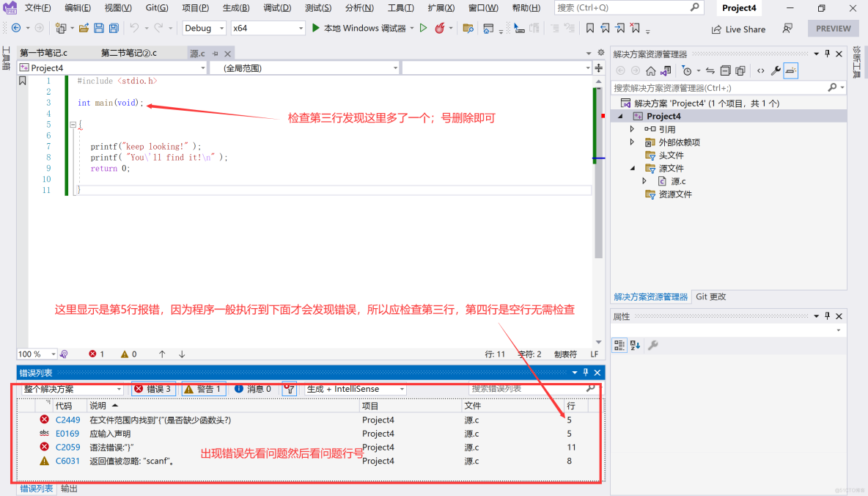The height and width of the screenshot is (496, 868).
Task: Toggle the Errors 3 filter button
Action: coord(152,388)
